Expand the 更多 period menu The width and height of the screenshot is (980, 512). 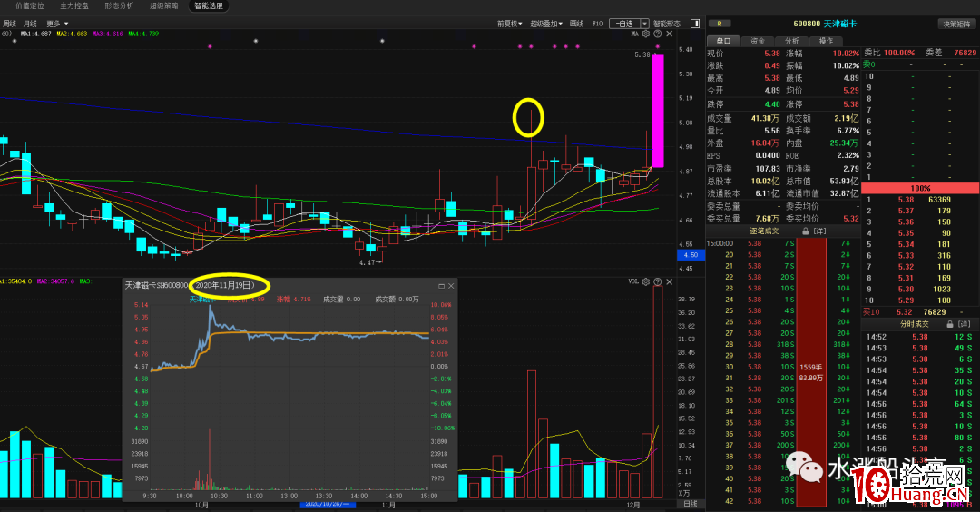point(56,24)
